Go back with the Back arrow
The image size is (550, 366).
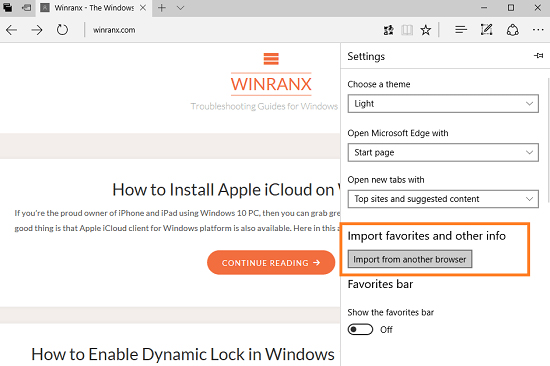pyautogui.click(x=12, y=30)
